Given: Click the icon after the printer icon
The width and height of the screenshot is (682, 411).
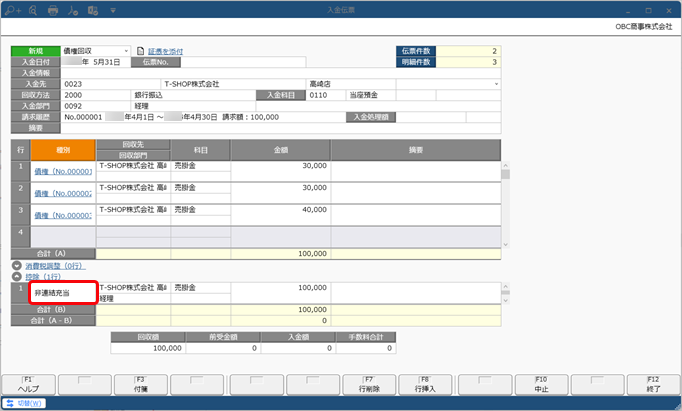Looking at the screenshot, I should 73,10.
